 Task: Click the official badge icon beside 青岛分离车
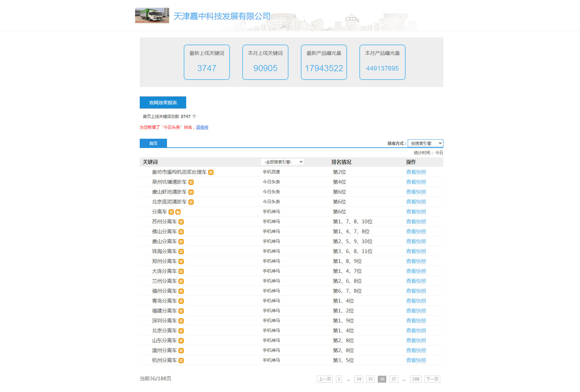point(181,301)
